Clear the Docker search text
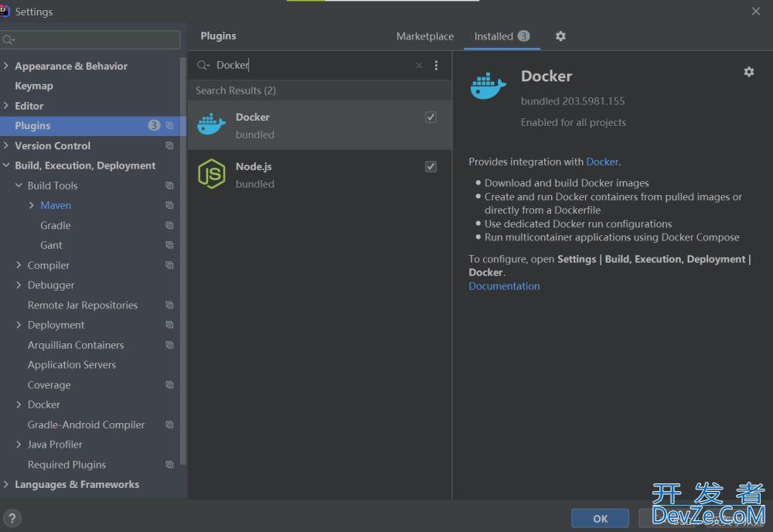 [418, 65]
